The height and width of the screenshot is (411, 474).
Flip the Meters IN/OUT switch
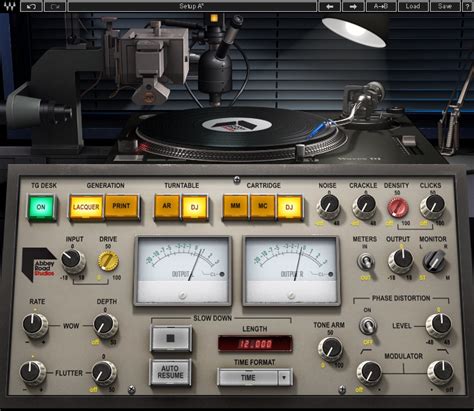click(366, 263)
